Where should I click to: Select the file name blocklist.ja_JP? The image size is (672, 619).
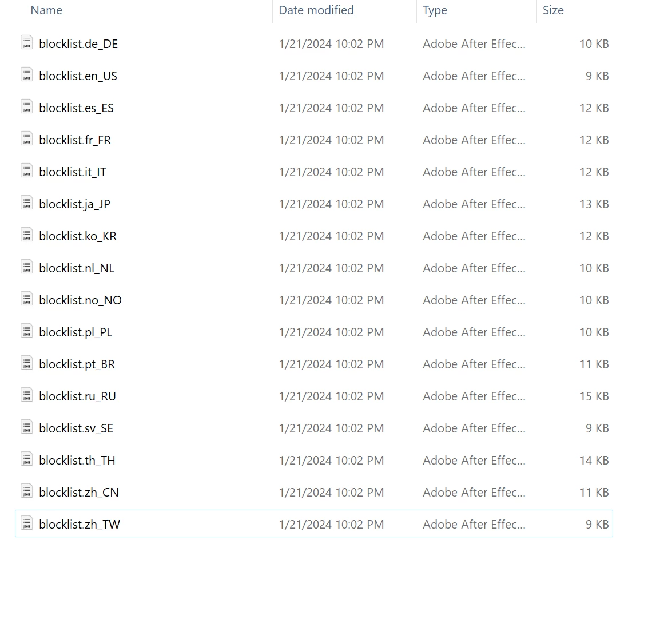tap(74, 204)
